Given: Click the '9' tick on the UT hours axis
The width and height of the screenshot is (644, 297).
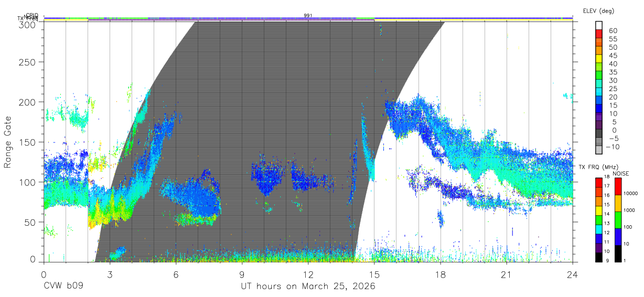Looking at the screenshot, I should [242, 274].
